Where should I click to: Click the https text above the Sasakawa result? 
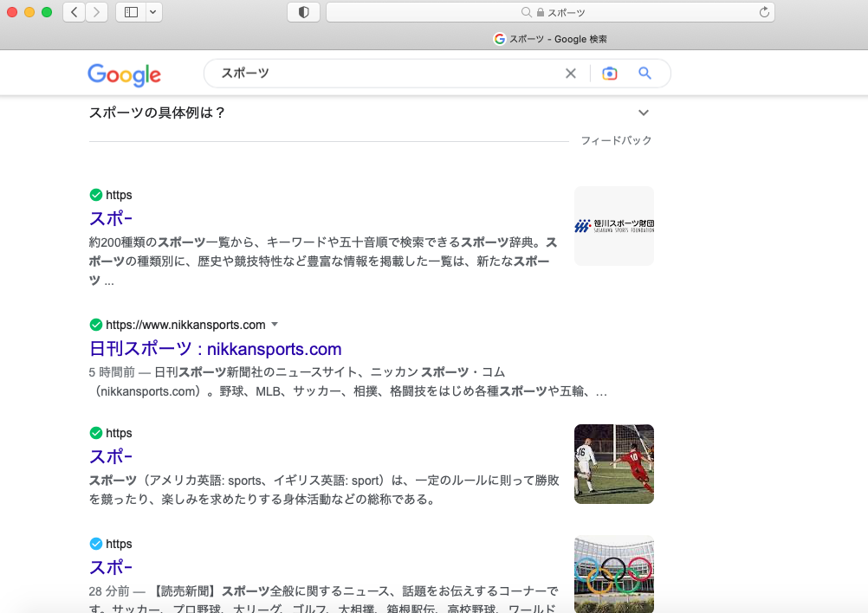(119, 195)
